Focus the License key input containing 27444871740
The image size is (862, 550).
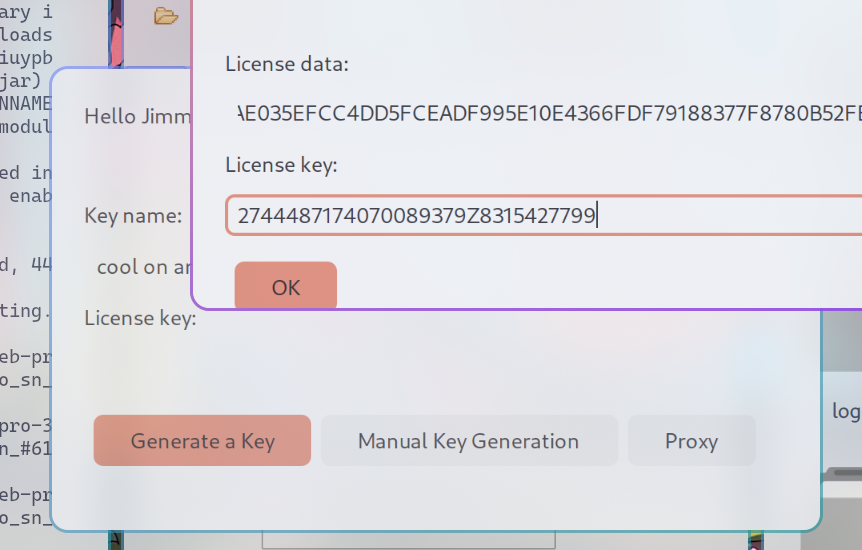click(x=544, y=215)
